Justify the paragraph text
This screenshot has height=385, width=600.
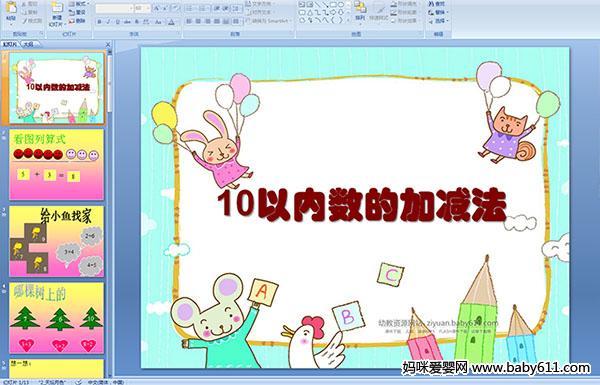click(x=217, y=21)
